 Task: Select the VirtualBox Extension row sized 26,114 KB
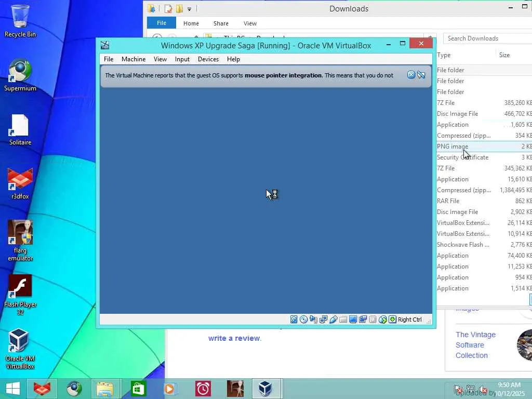click(484, 222)
